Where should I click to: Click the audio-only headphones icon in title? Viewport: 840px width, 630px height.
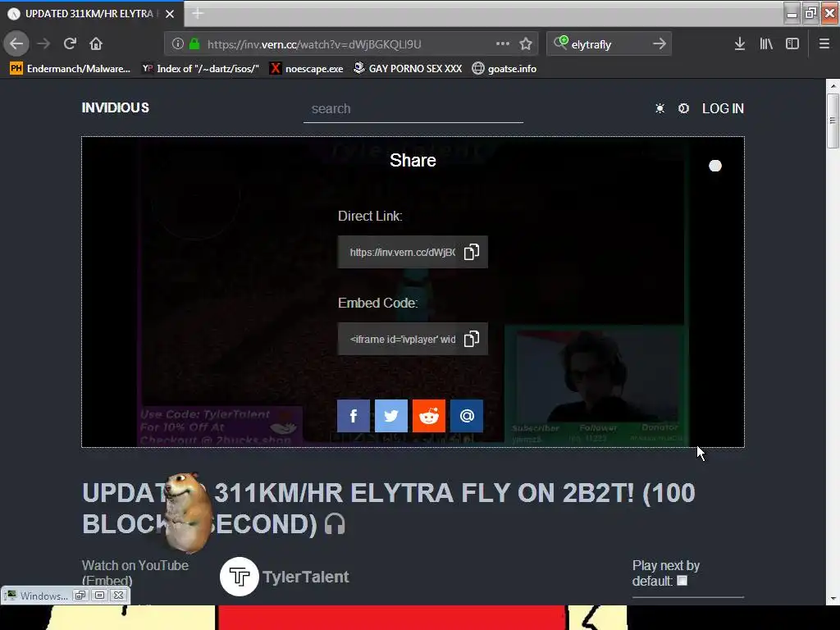[335, 524]
